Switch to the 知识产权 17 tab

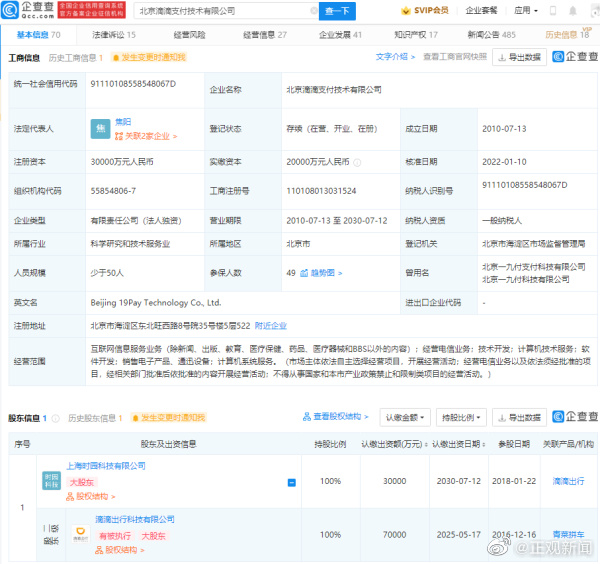(416, 35)
